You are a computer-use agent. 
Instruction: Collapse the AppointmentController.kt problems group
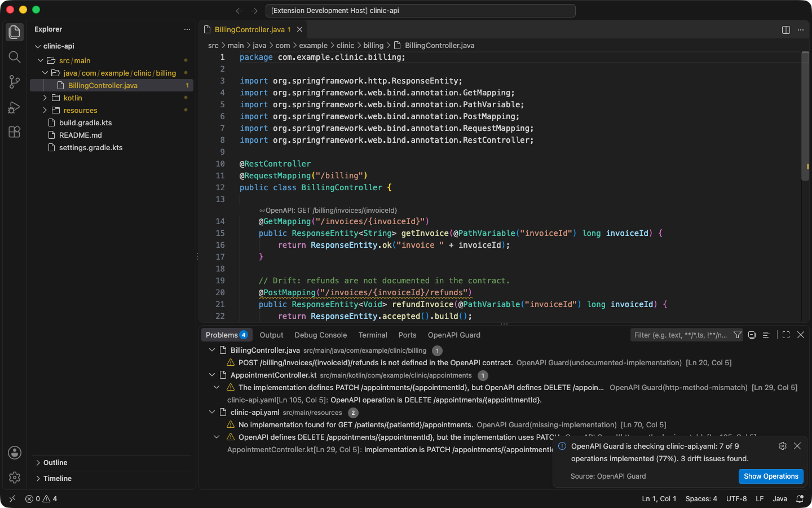point(212,375)
